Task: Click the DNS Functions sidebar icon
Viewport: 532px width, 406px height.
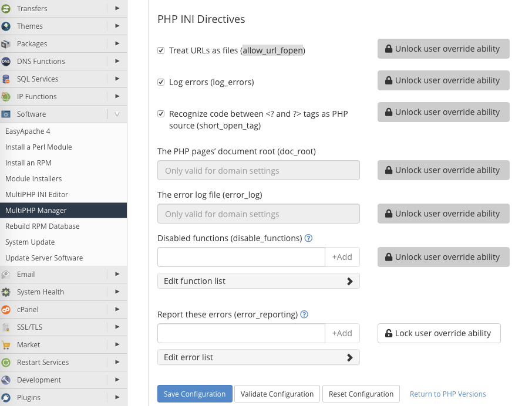Action: 6,62
